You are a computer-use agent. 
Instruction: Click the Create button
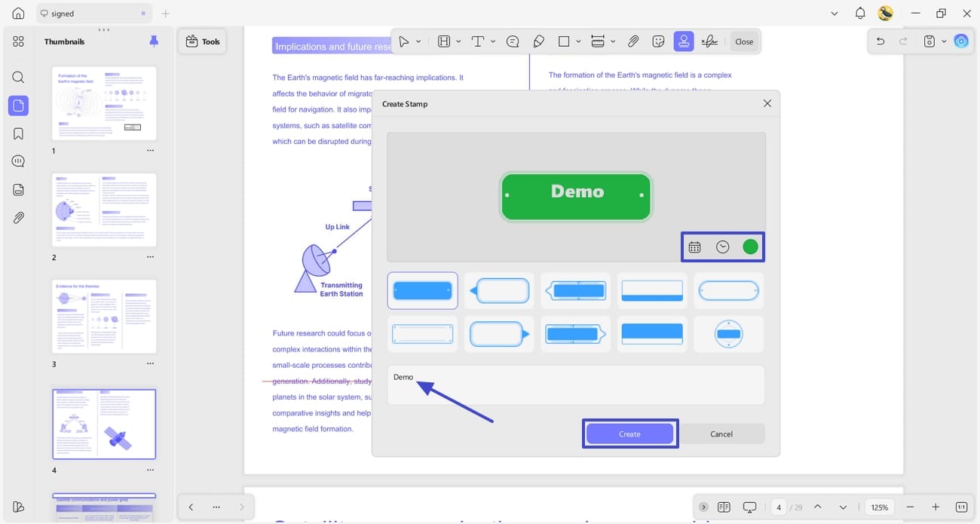(629, 434)
